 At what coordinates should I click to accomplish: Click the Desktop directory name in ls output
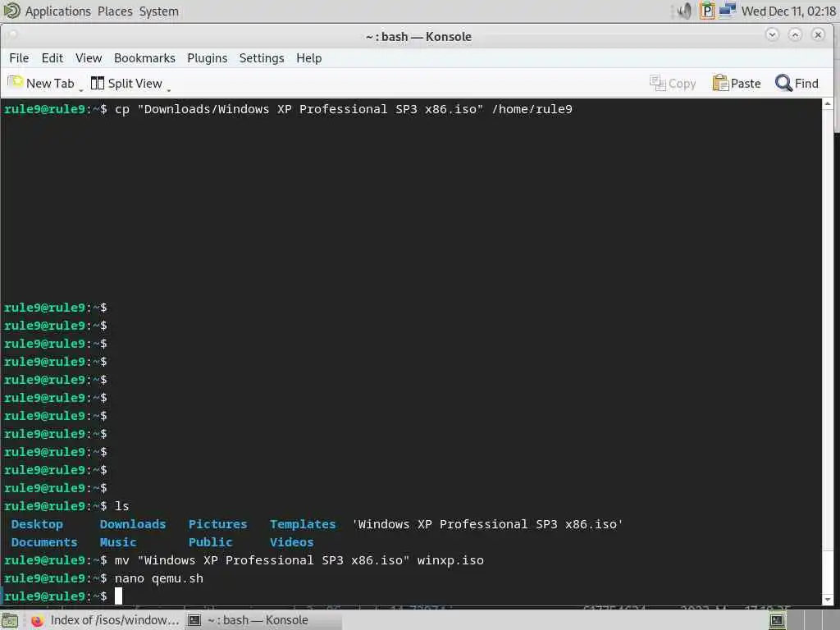(37, 524)
